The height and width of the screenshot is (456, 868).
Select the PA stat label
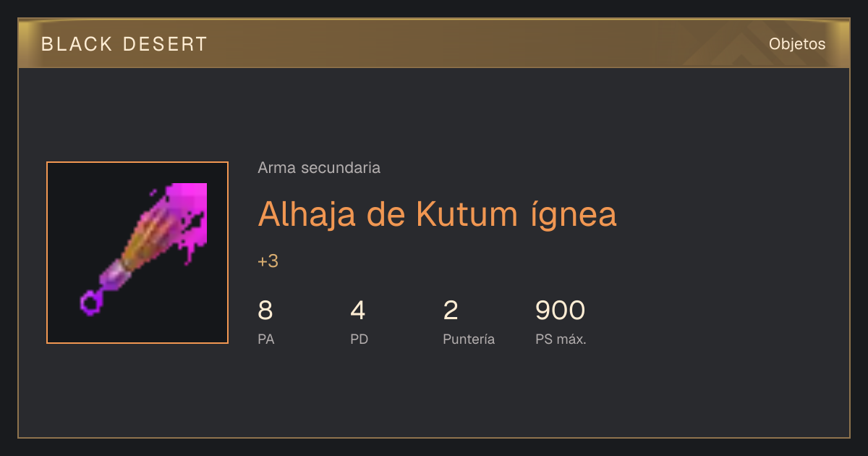265,339
